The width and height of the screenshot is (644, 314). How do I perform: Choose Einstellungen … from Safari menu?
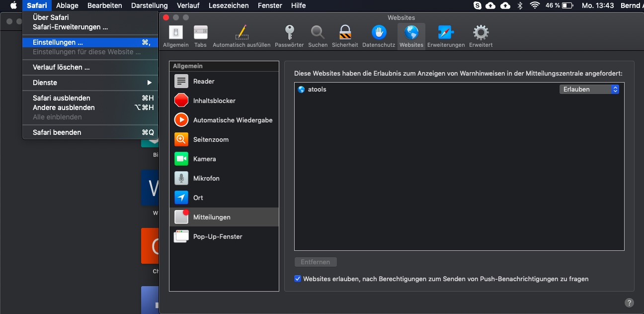[x=90, y=42]
